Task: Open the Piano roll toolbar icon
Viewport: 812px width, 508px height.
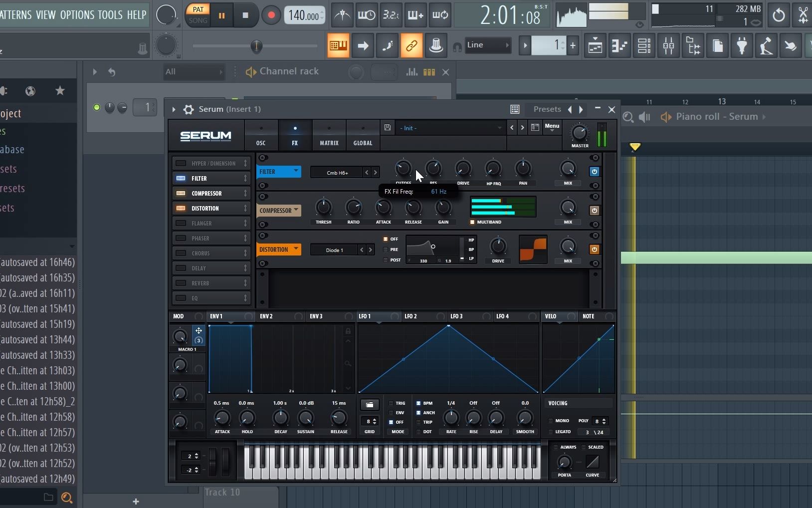Action: click(x=619, y=46)
